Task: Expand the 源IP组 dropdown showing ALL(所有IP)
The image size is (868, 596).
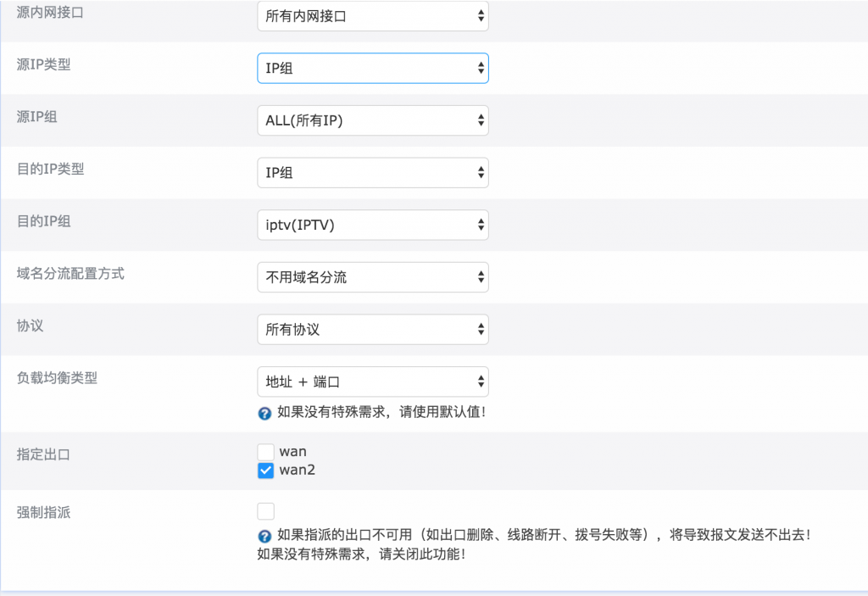Action: click(373, 120)
